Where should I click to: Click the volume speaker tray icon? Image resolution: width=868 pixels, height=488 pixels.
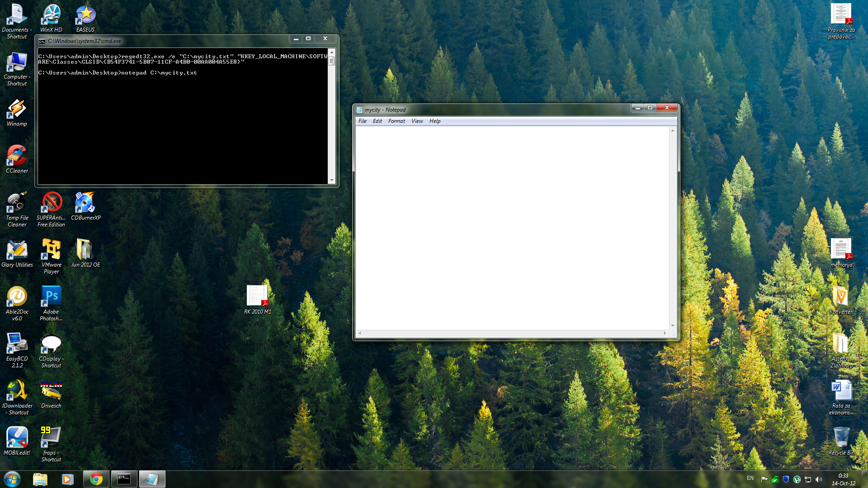819,479
